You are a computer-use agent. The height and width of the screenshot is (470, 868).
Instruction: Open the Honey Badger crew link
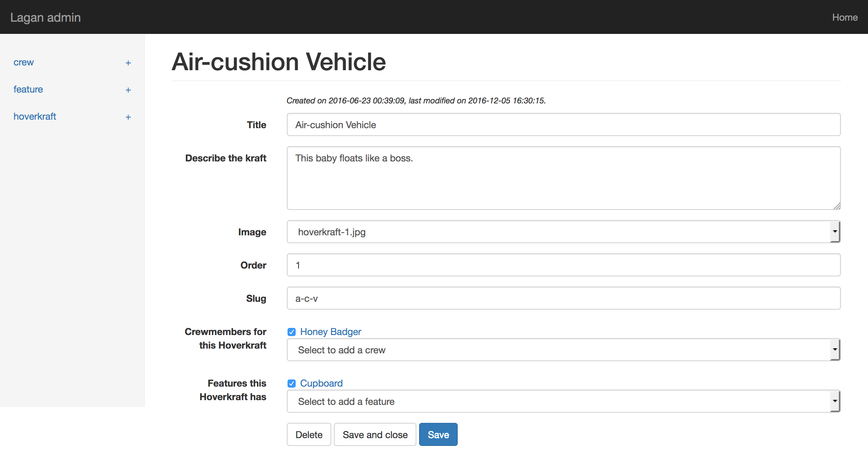[331, 332]
